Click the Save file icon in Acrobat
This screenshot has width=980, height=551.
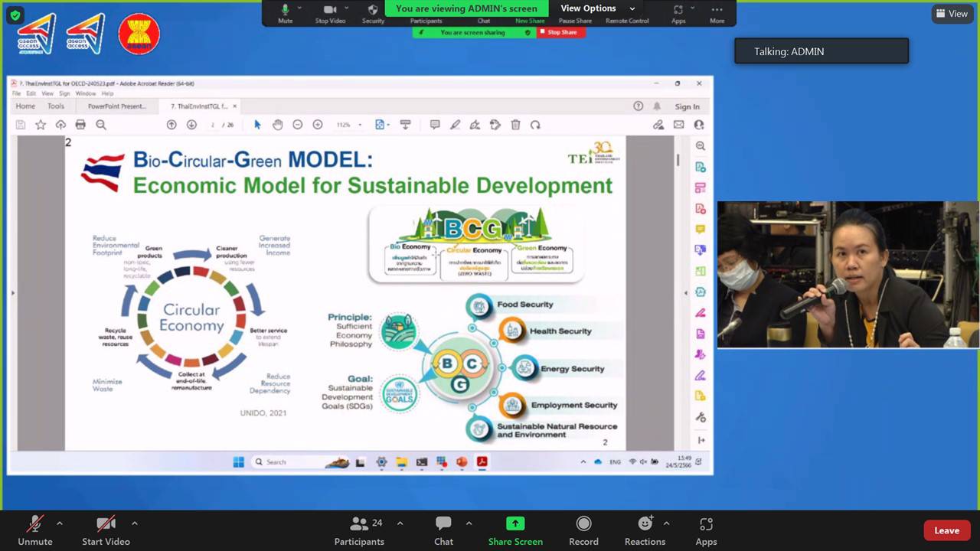21,125
